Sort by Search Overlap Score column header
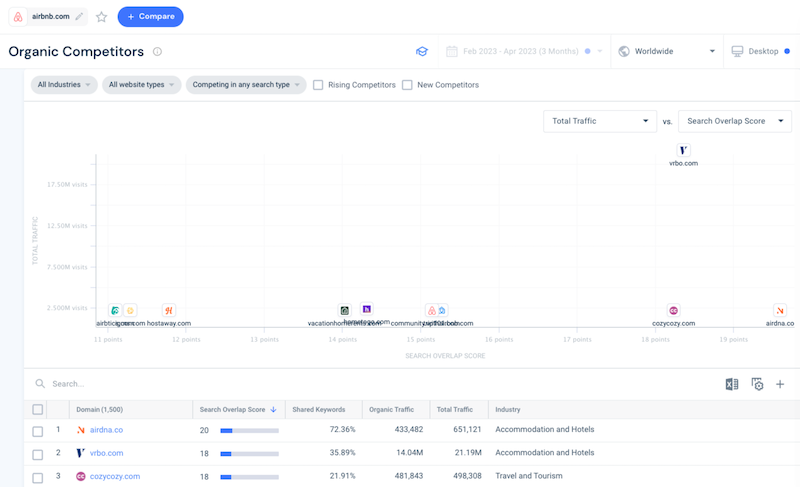Image resolution: width=800 pixels, height=487 pixels. coord(238,409)
